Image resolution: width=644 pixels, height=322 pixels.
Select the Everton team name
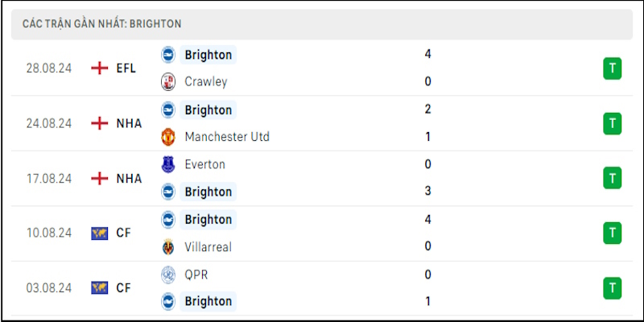[204, 164]
